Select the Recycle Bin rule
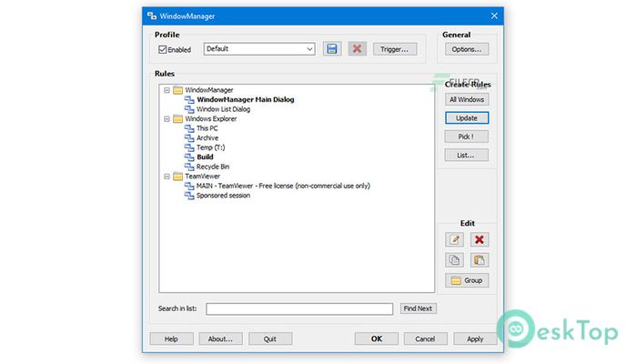This screenshot has height=364, width=637. [x=212, y=167]
